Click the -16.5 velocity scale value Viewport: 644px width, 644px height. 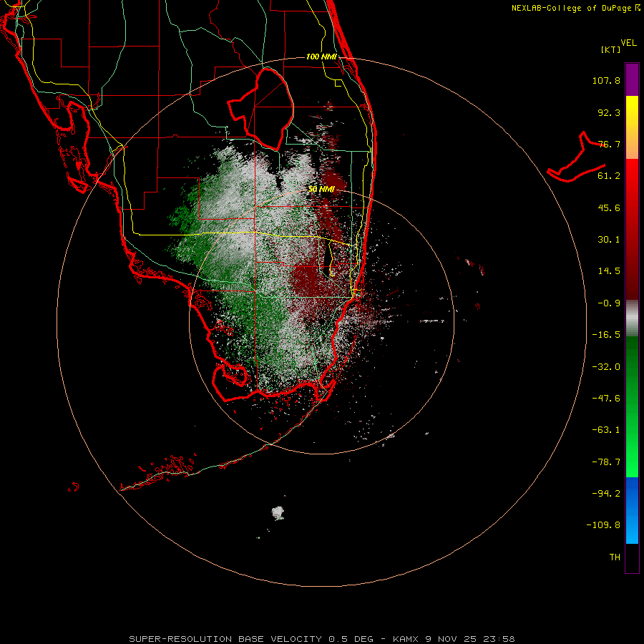606,335
